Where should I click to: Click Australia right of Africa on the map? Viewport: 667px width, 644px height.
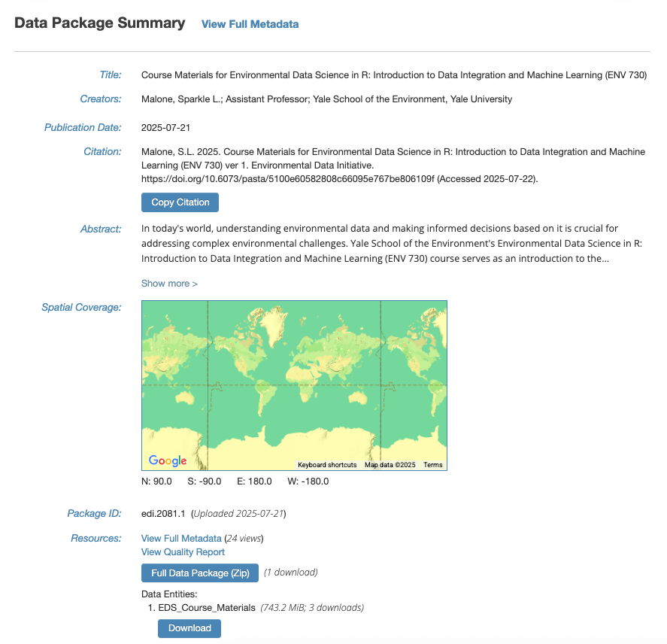358,397
